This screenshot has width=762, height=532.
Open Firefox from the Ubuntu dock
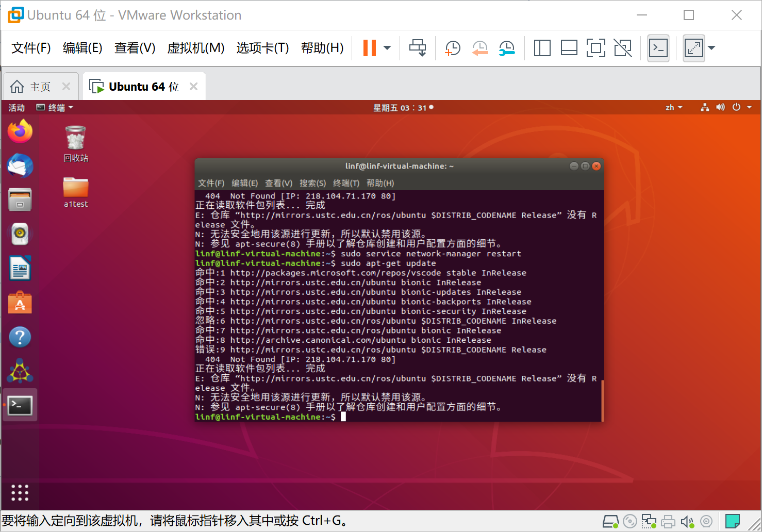click(20, 131)
